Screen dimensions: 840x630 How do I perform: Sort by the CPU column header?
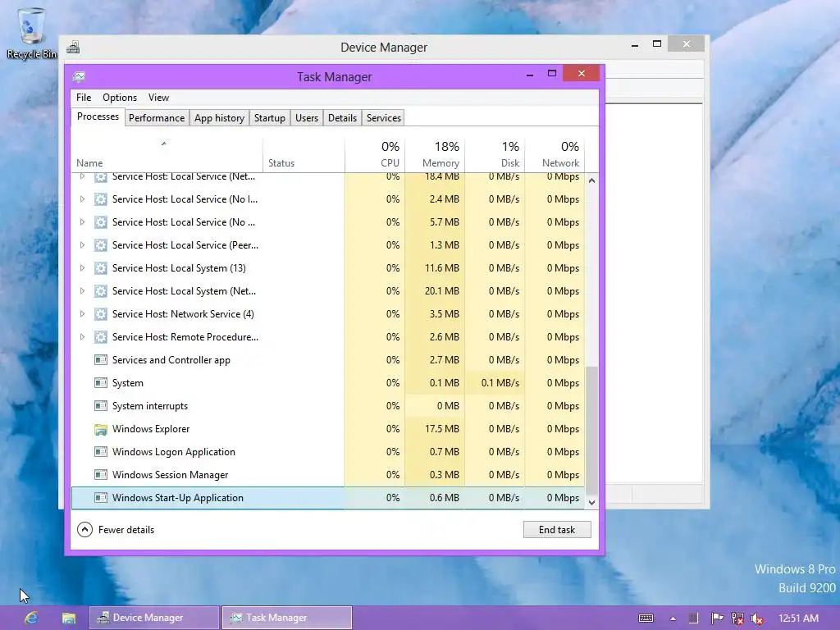point(374,155)
